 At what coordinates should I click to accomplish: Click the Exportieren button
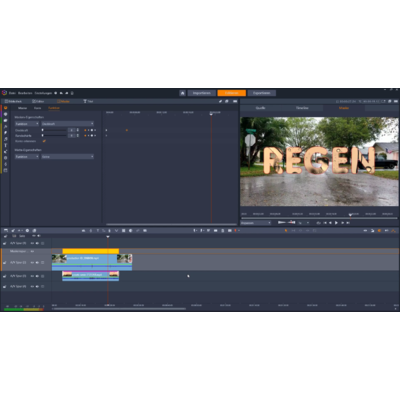point(261,93)
